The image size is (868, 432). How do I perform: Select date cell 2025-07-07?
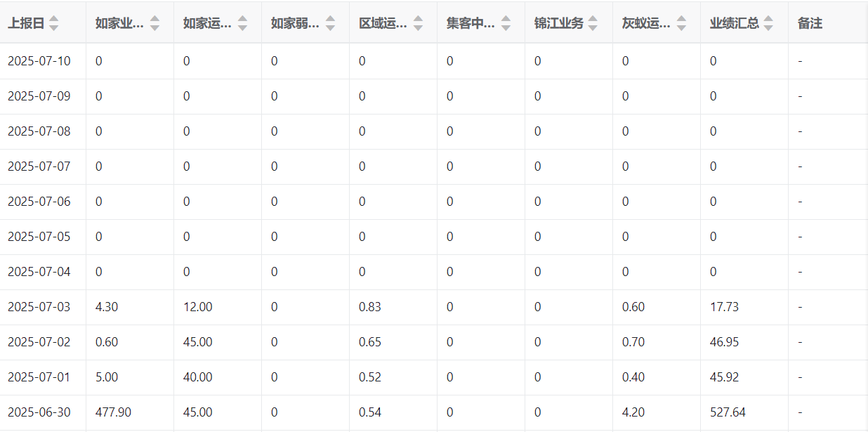coord(39,166)
